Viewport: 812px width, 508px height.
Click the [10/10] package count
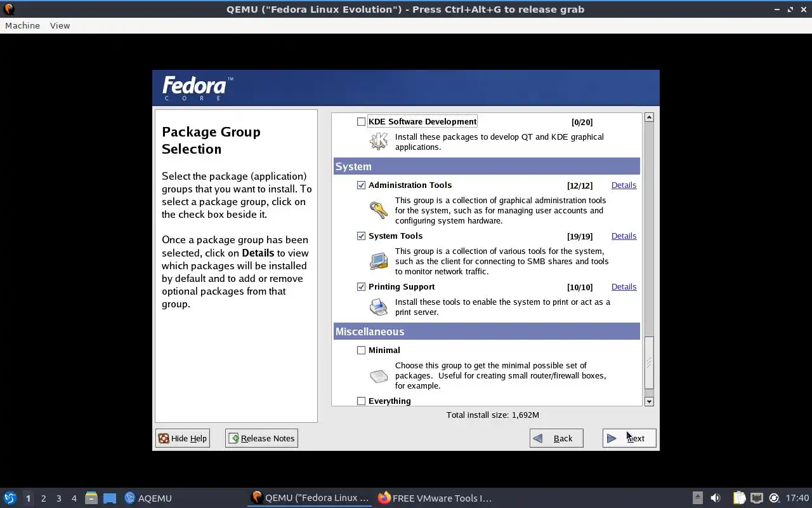(x=580, y=287)
